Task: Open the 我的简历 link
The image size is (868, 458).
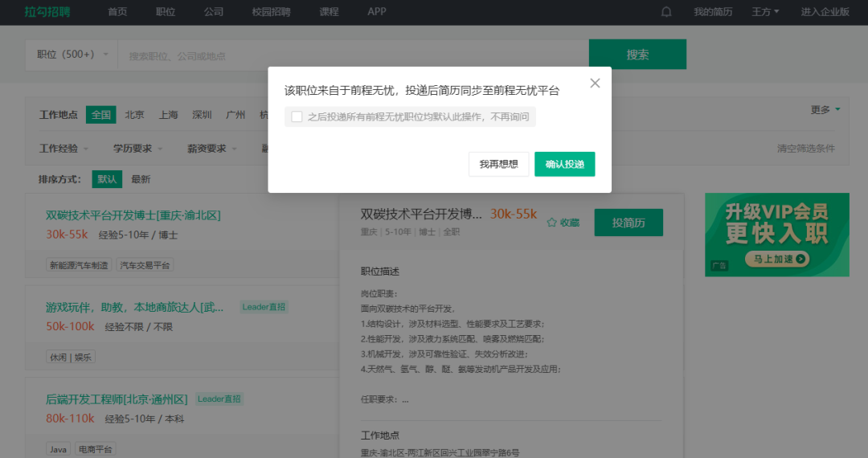Action: tap(713, 11)
